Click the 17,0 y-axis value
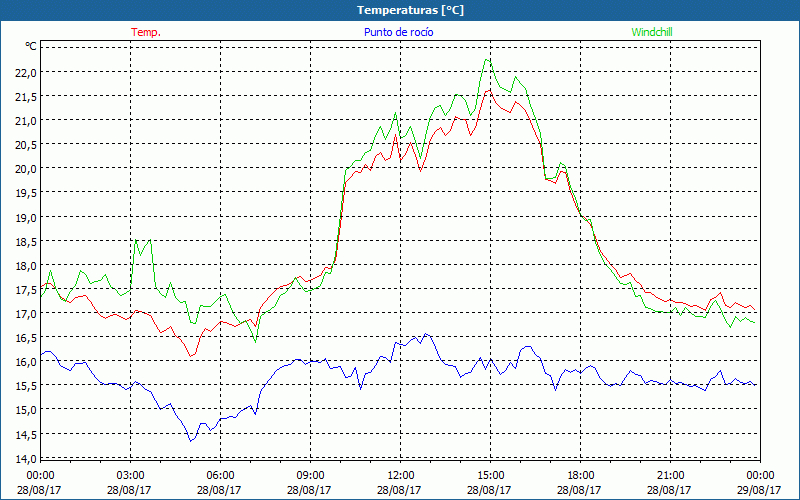 click(x=27, y=313)
